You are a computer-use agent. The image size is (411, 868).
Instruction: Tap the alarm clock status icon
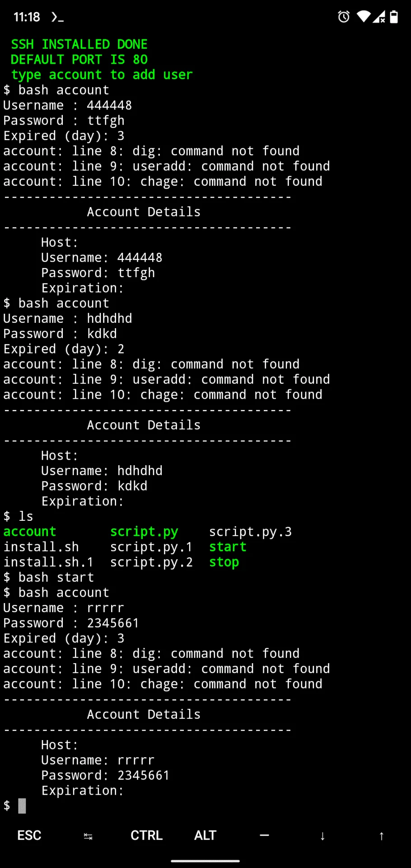pos(344,17)
